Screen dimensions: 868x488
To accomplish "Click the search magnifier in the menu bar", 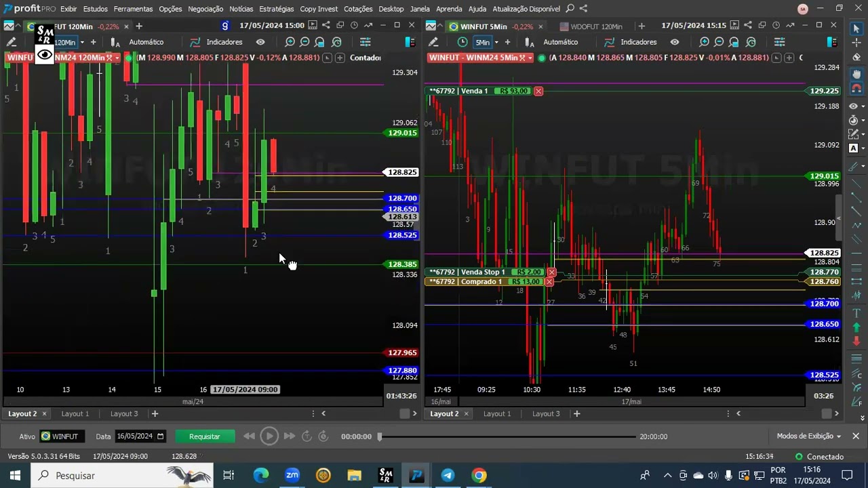I will click(570, 9).
